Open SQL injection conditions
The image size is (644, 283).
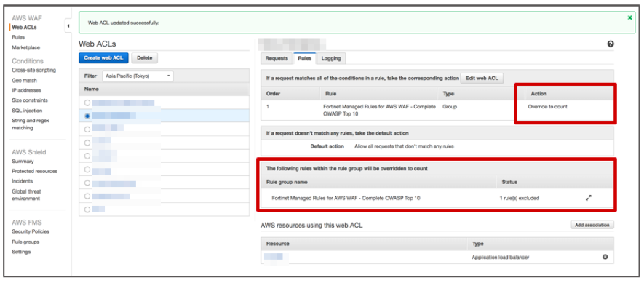point(27,111)
